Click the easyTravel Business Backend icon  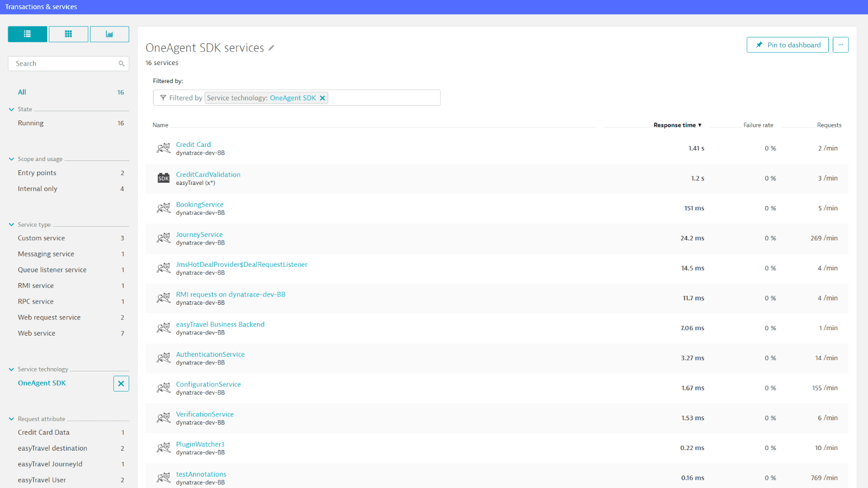(x=163, y=328)
